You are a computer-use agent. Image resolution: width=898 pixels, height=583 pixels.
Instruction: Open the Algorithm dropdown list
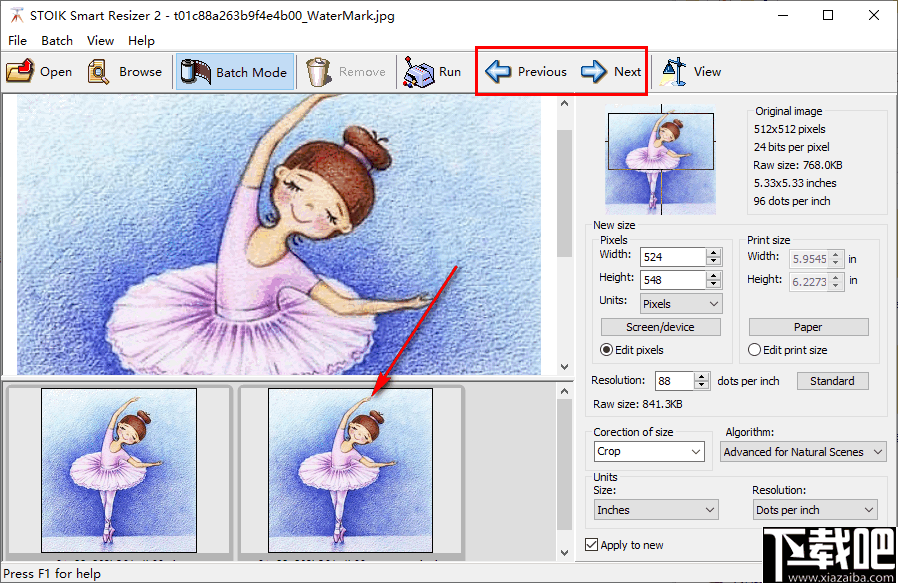click(x=803, y=452)
